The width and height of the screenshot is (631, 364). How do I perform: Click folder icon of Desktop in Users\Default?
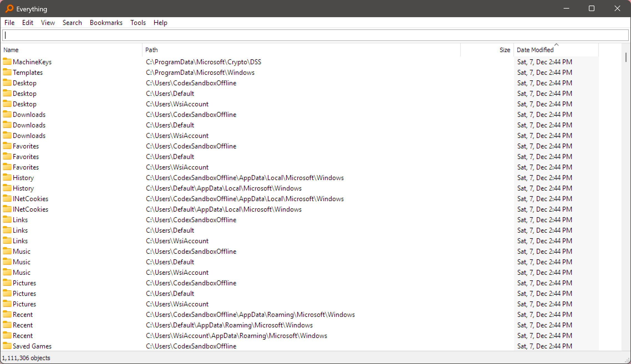click(x=7, y=93)
